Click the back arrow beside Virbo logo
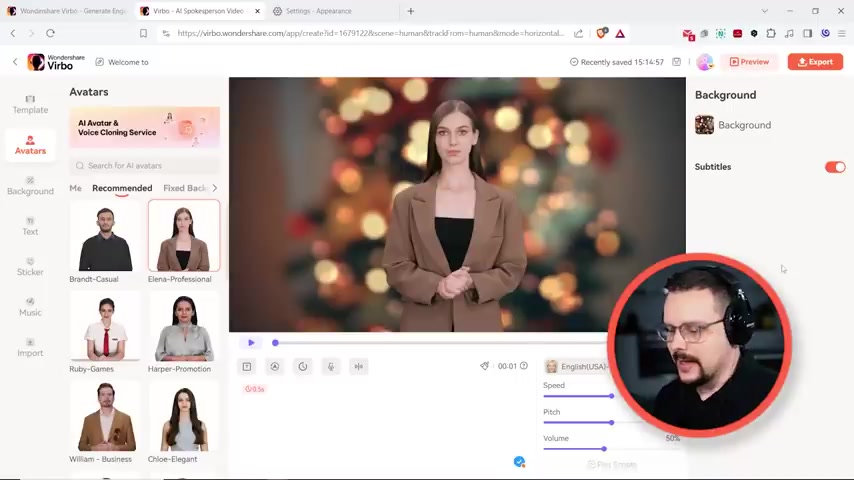Viewport: 854px width, 480px height. click(15, 62)
